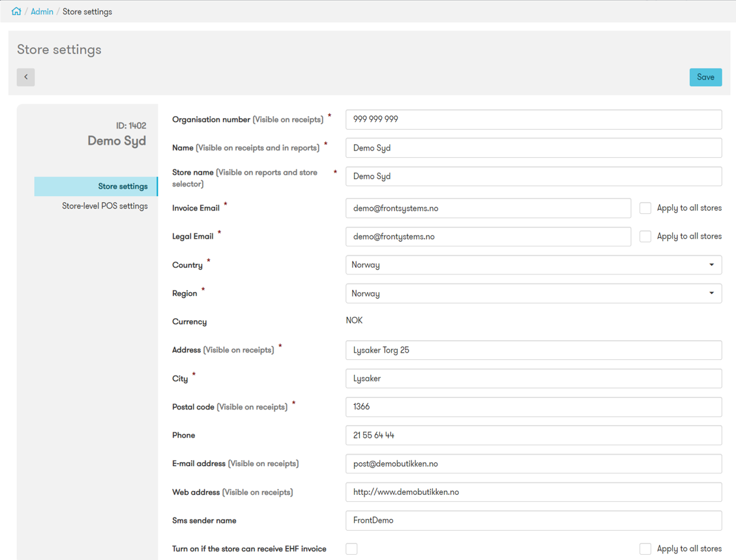Click the back arrow button below Store settings
Screen dimensions: 736x560
point(25,77)
